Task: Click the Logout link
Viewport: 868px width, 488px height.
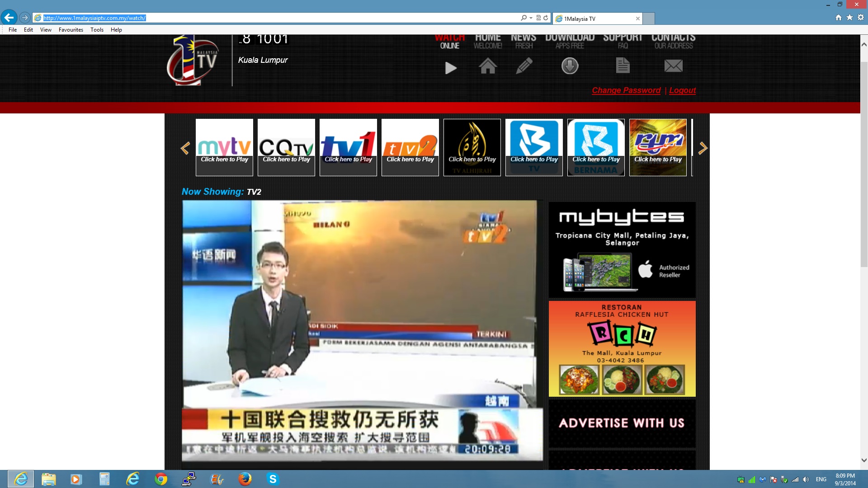Action: pos(682,90)
